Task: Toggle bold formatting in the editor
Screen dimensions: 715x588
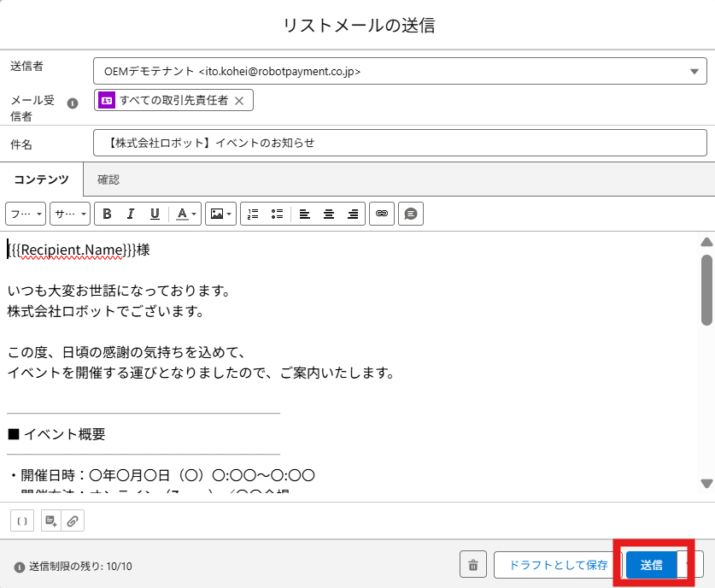Action: click(x=107, y=214)
